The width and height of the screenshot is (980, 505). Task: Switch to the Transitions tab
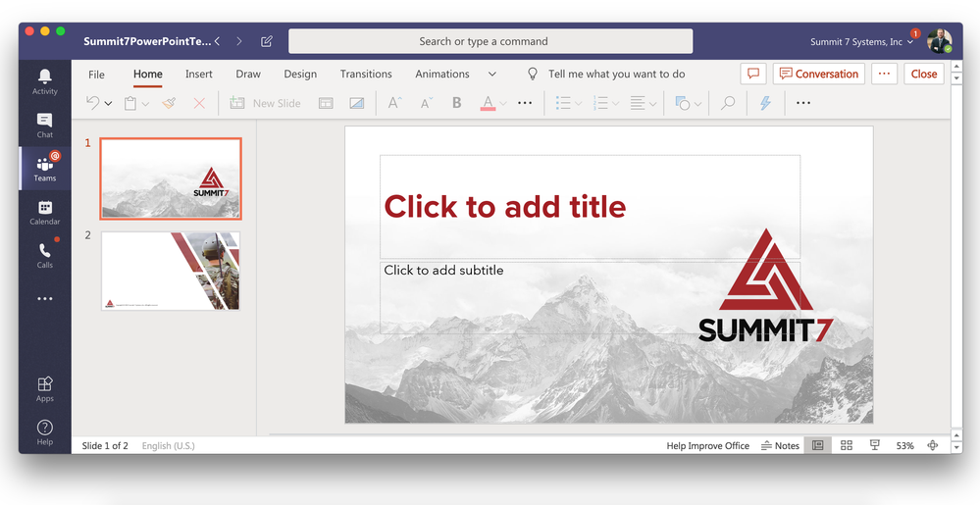pyautogui.click(x=366, y=74)
